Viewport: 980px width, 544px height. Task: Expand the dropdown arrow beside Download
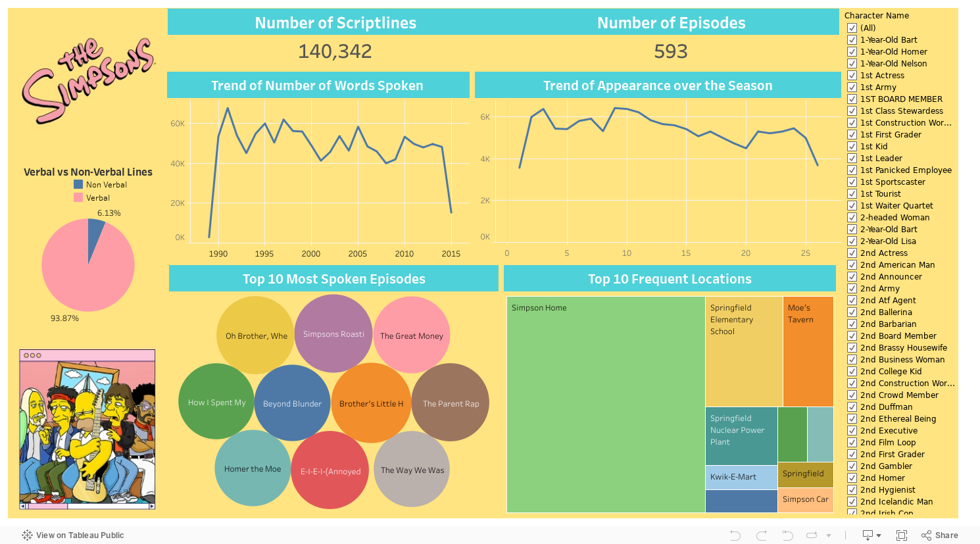coord(879,535)
